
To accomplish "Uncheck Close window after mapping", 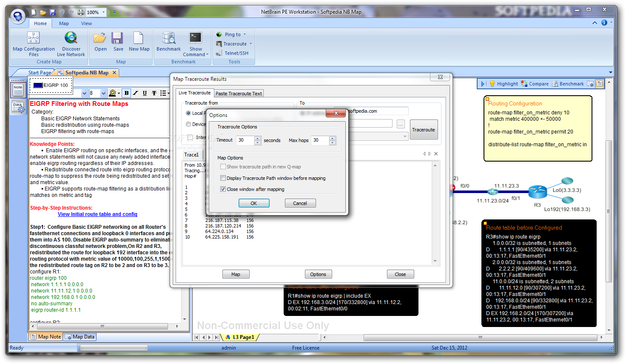I will (x=223, y=189).
